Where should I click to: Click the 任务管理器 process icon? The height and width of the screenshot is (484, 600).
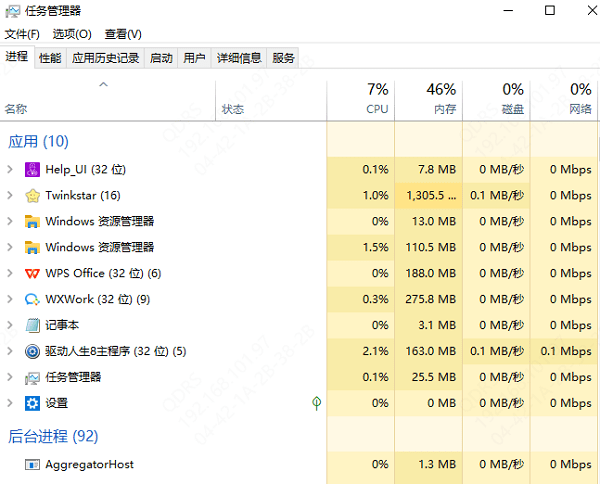pos(32,377)
